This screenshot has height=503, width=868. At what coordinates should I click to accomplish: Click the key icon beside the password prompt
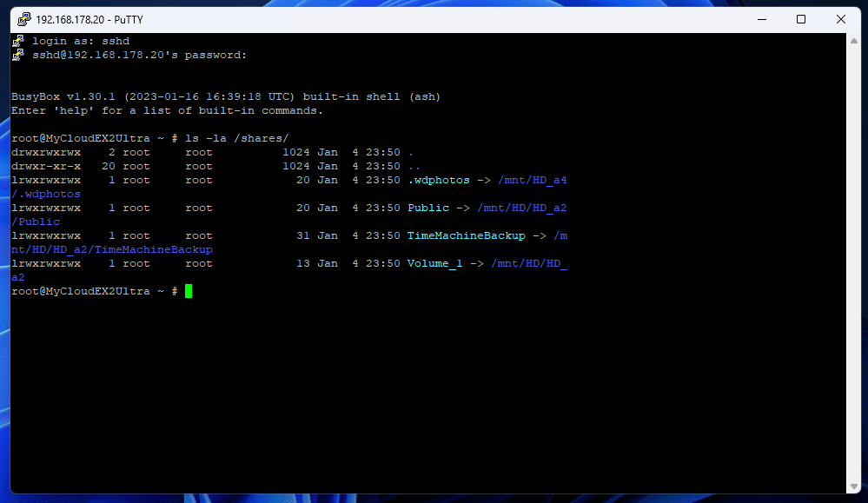[18, 54]
